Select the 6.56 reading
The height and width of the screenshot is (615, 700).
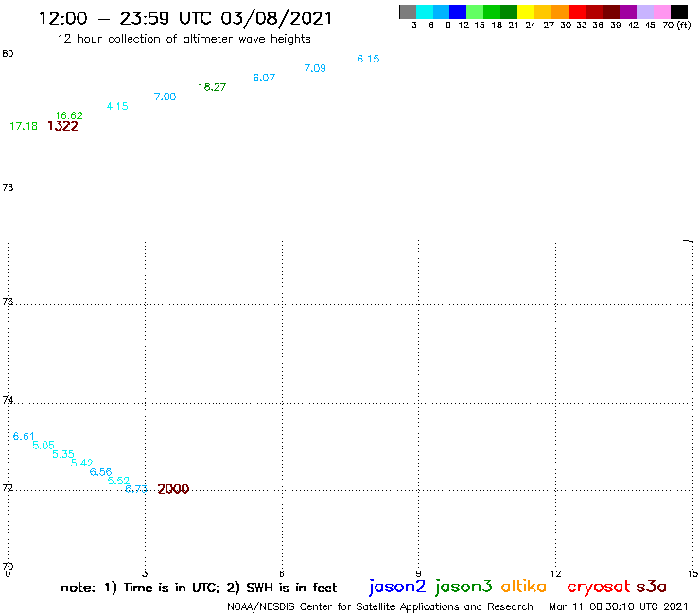click(100, 471)
